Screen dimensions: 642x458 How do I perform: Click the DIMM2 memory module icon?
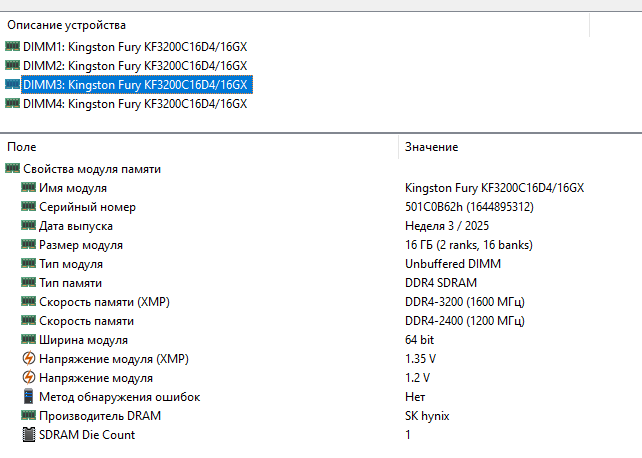[12, 65]
